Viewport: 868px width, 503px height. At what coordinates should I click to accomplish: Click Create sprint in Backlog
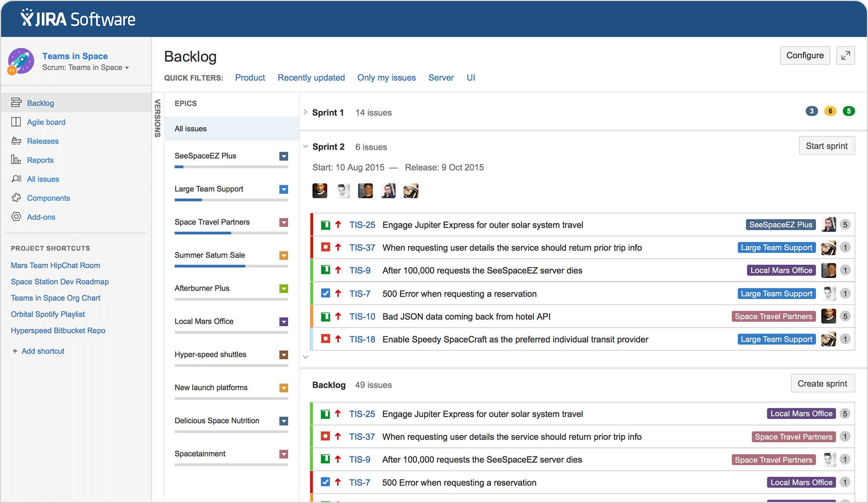pos(822,384)
